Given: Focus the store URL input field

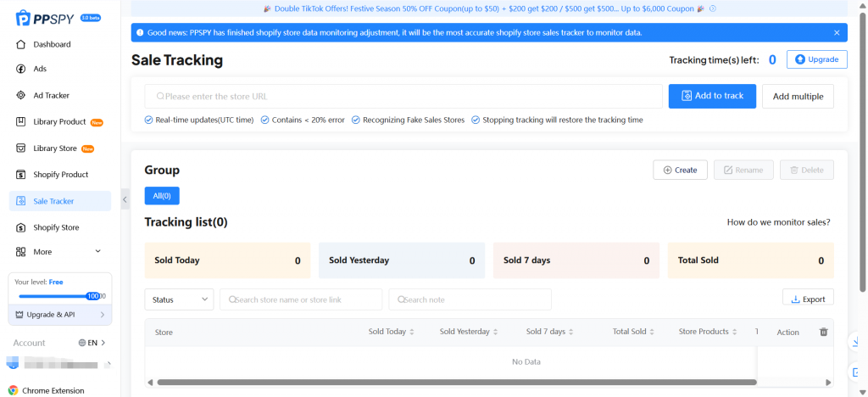Looking at the screenshot, I should (403, 97).
